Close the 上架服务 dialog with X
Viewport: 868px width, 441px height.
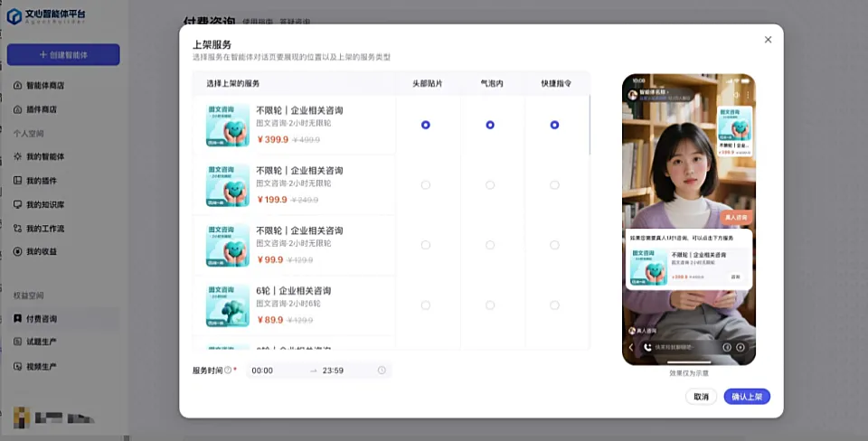pyautogui.click(x=768, y=40)
